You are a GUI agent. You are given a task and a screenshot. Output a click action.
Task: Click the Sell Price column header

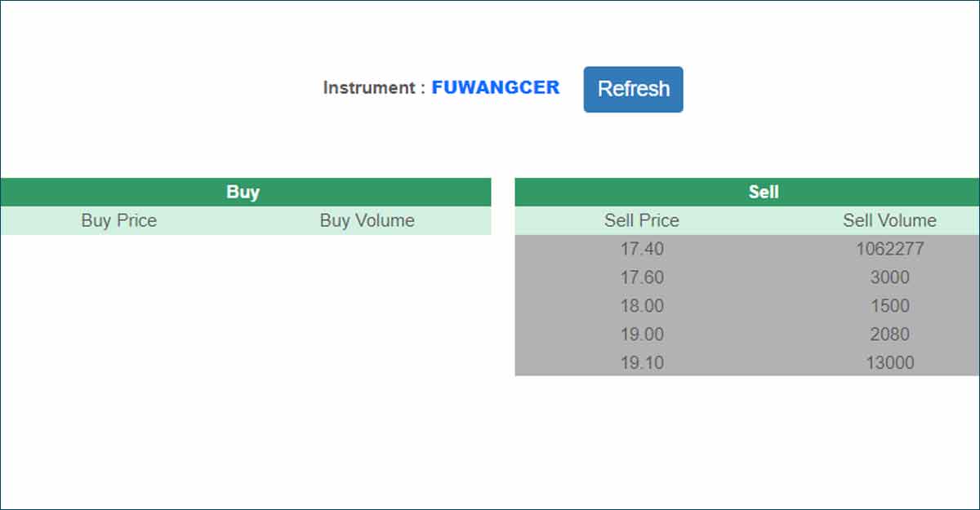(641, 220)
